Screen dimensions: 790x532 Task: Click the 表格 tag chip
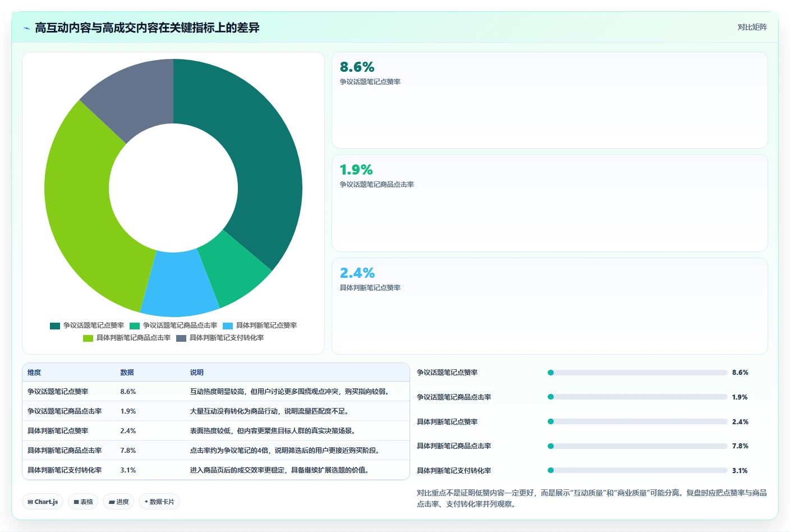83,502
